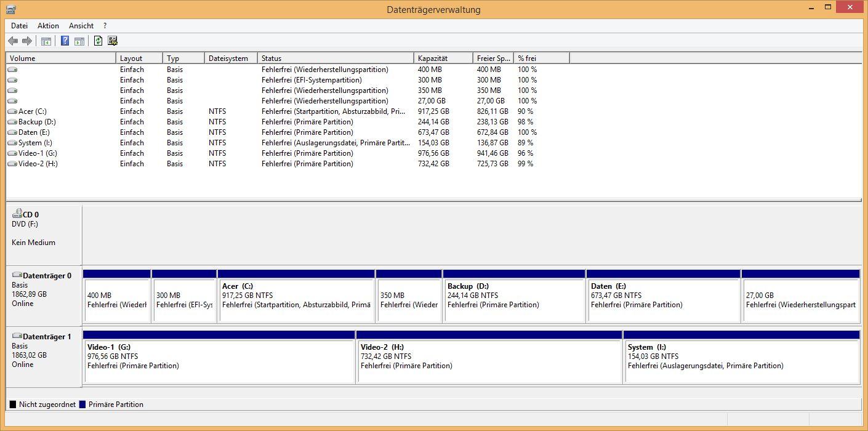The image size is (868, 431).
Task: Select the drive icon of System (I:) row
Action: (x=12, y=143)
